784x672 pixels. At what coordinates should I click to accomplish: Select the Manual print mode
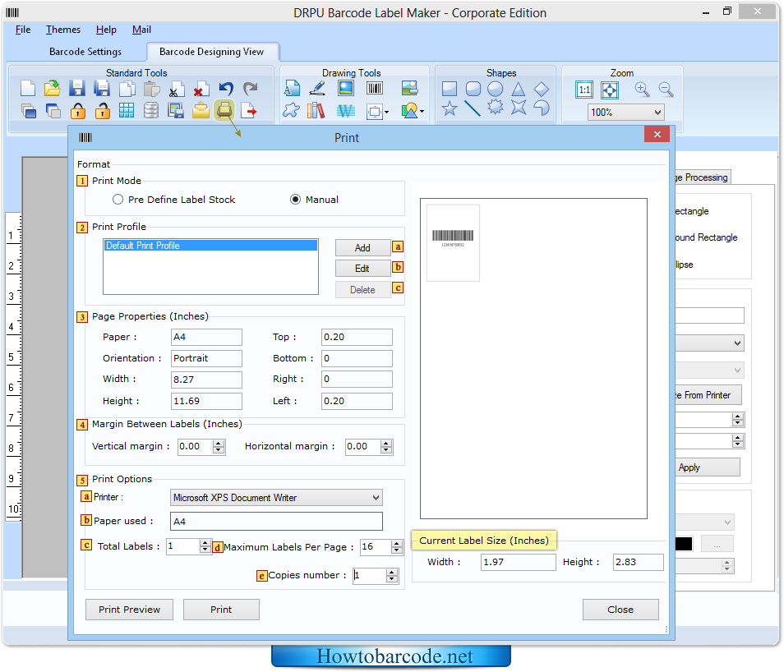(296, 200)
